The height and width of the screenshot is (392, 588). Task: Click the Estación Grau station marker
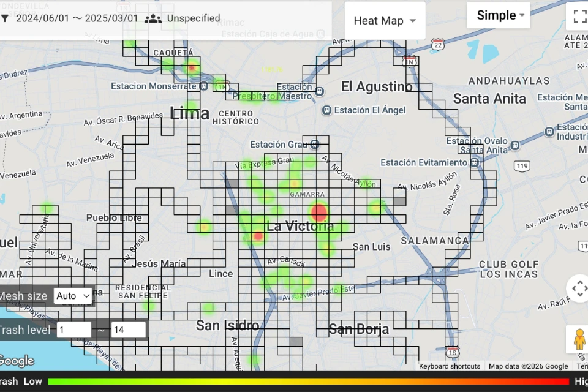click(314, 145)
